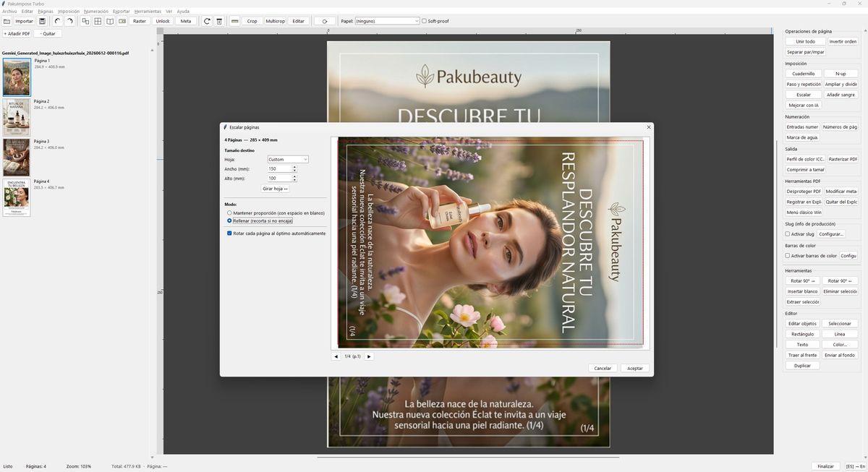The width and height of the screenshot is (868, 472).
Task: Increase the Alto (mm) value
Action: pos(294,176)
